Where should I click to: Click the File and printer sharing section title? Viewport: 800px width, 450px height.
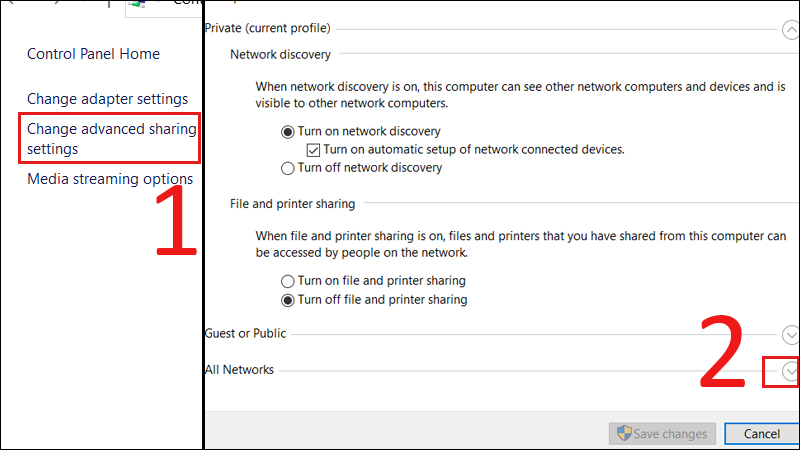292,204
